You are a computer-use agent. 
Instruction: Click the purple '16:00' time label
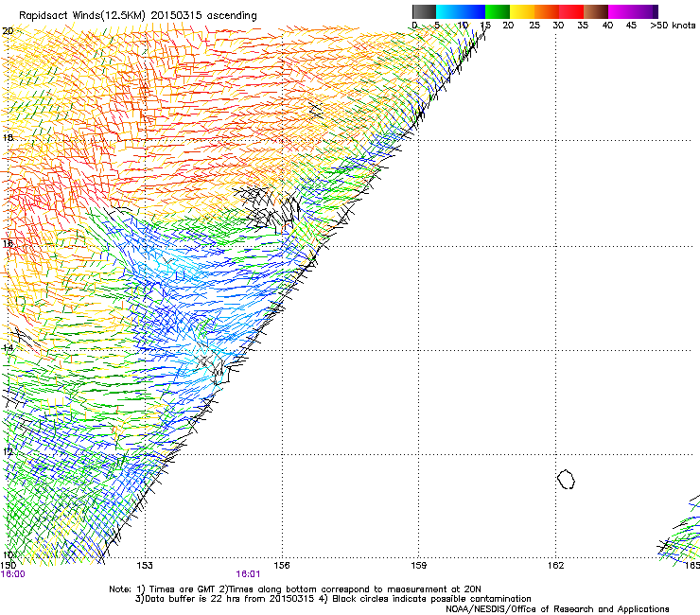coord(13,574)
